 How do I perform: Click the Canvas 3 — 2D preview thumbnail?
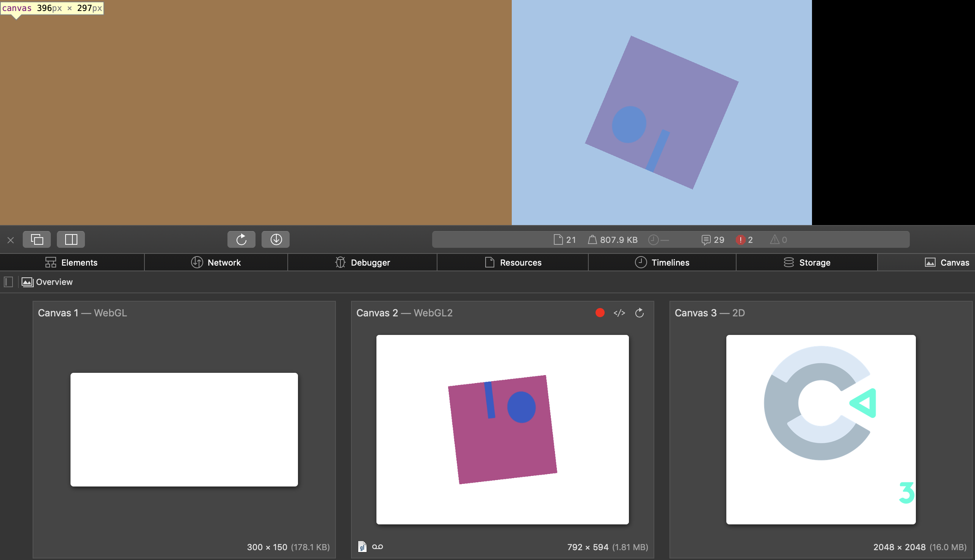point(821,430)
